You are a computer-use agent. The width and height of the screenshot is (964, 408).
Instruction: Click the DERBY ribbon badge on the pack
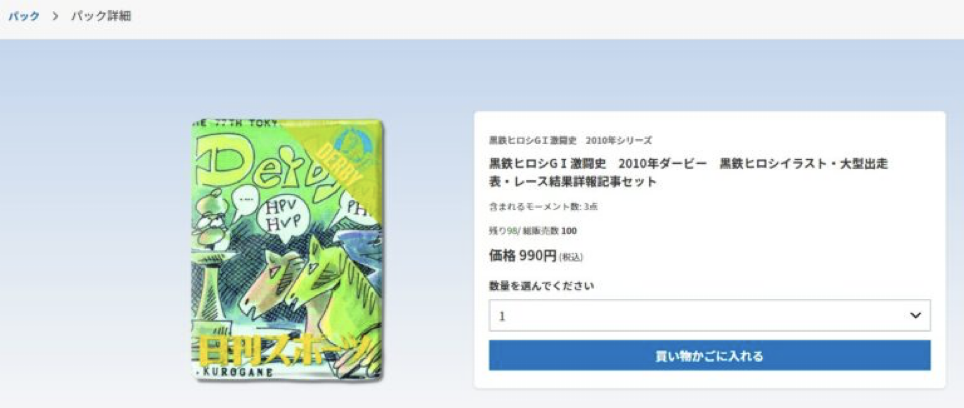[x=343, y=160]
